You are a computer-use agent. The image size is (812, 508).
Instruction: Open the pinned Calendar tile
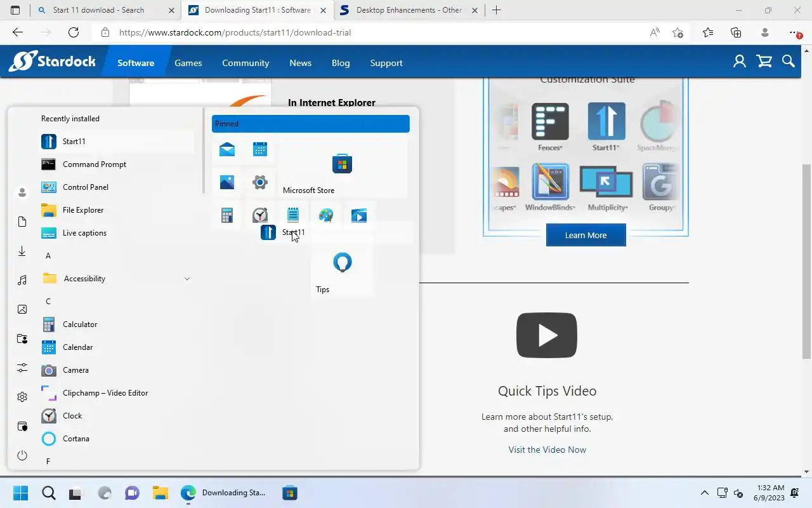(x=260, y=149)
